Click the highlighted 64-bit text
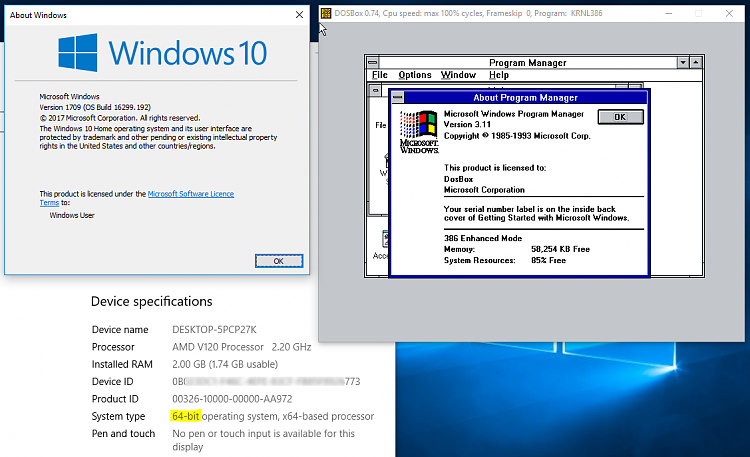The height and width of the screenshot is (457, 750). click(x=186, y=416)
